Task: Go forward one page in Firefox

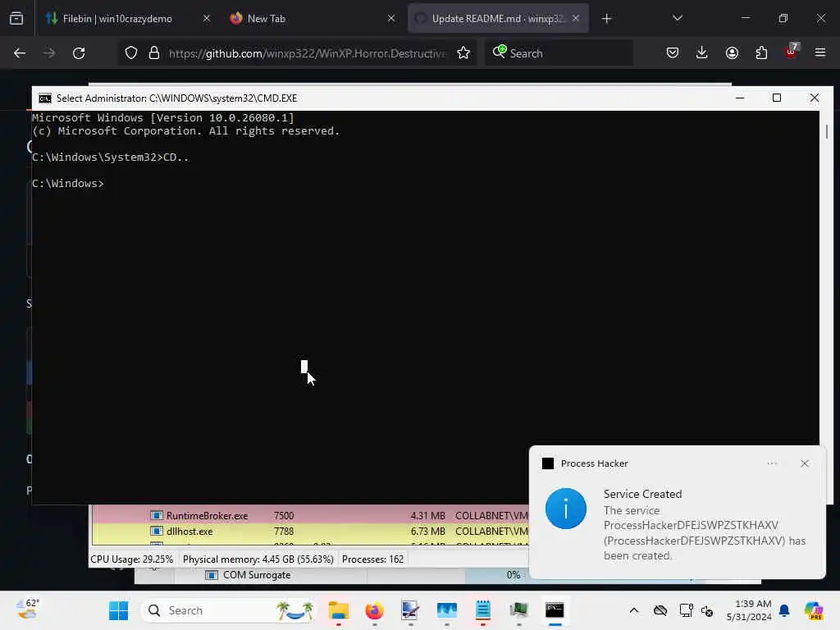Action: 48,53
